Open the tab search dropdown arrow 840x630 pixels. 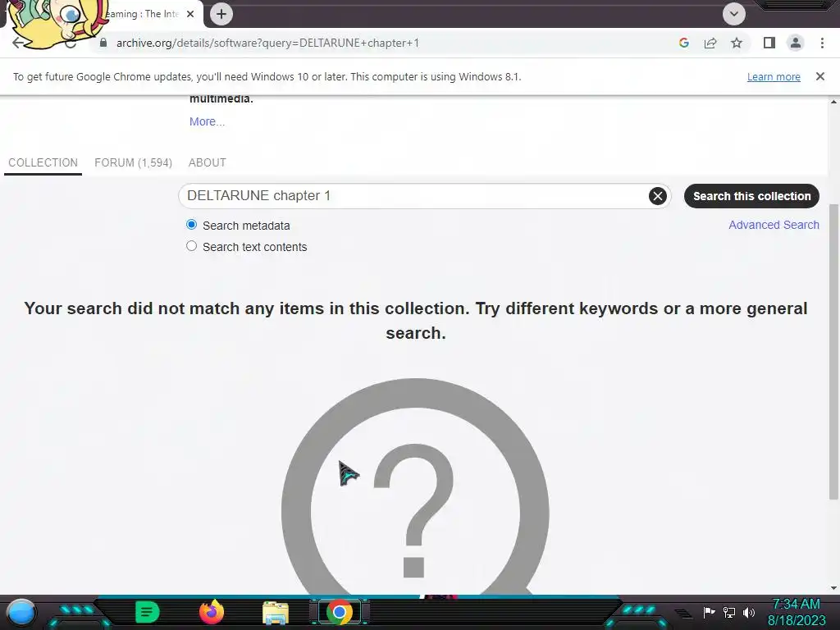(734, 13)
